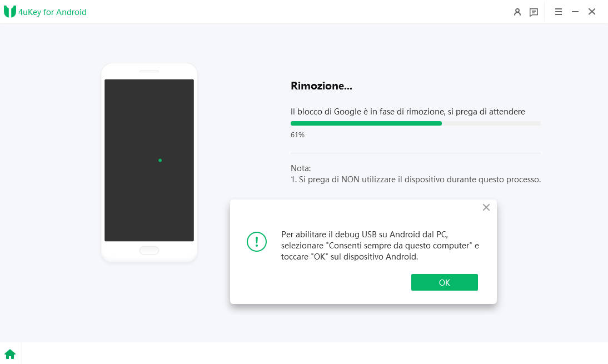The width and height of the screenshot is (608, 364).
Task: Open the hamburger menu icon
Action: point(559,12)
